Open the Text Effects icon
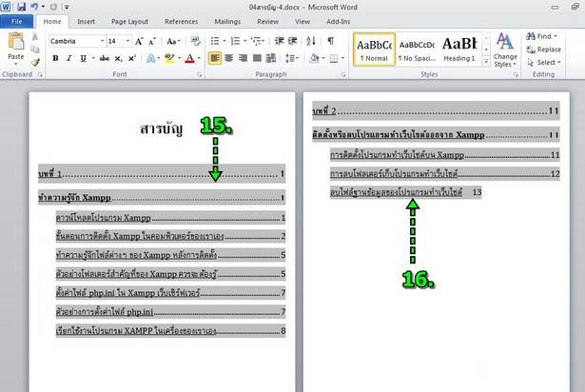 (x=150, y=58)
